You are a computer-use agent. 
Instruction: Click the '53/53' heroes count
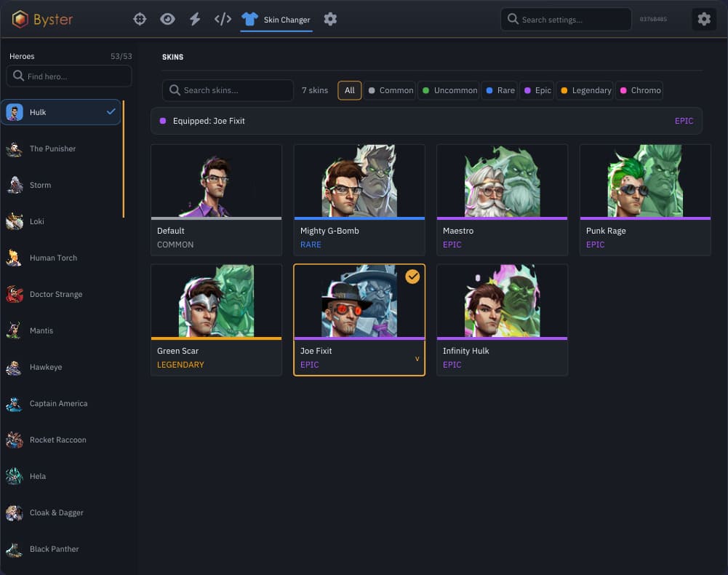[x=121, y=56]
